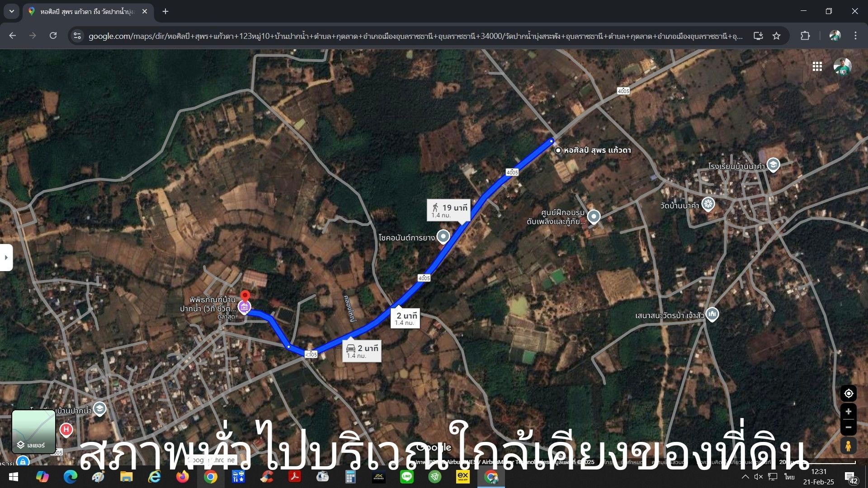Open the Layers map thumbnail
868x488 pixels.
(x=33, y=432)
